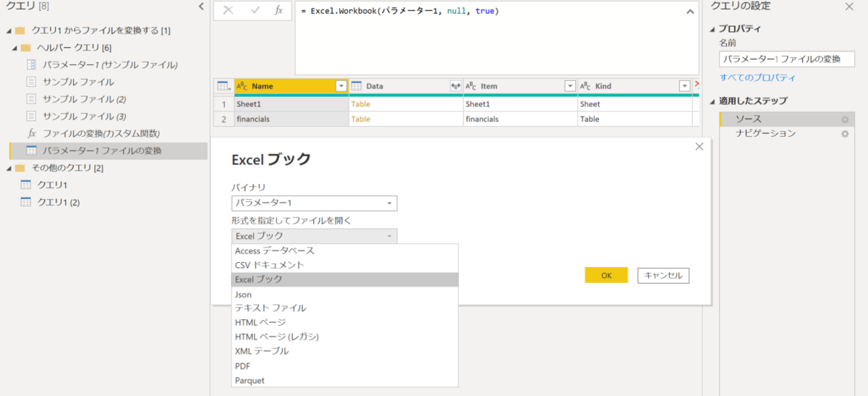Edit the query name field
This screenshot has height=396, width=868.
click(787, 59)
